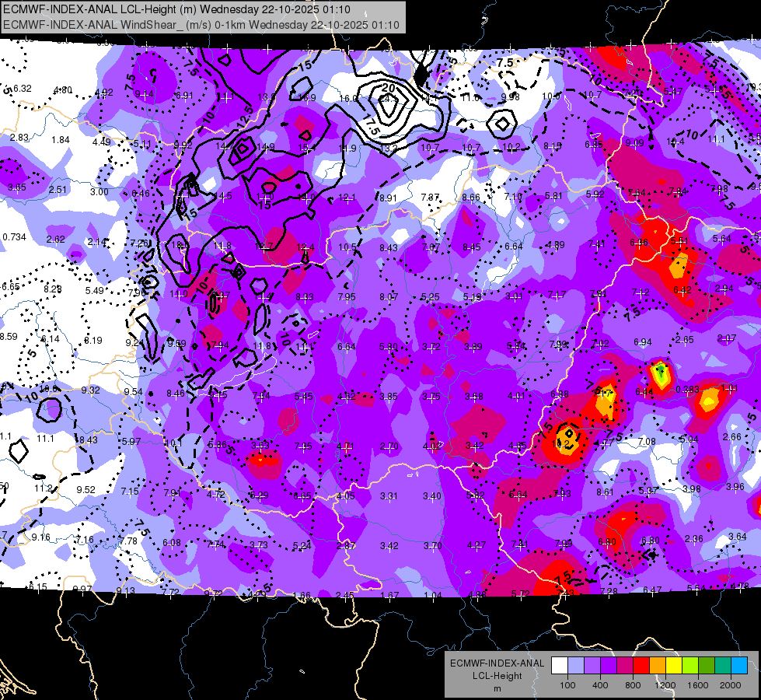Click the grid value 8.91

(388, 198)
